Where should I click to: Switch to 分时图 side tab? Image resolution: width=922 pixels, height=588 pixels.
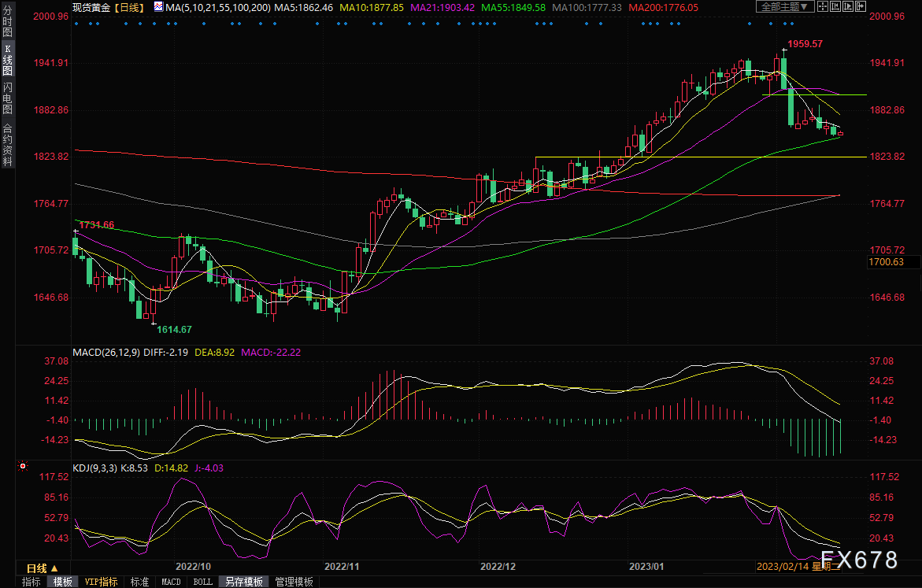[7, 25]
